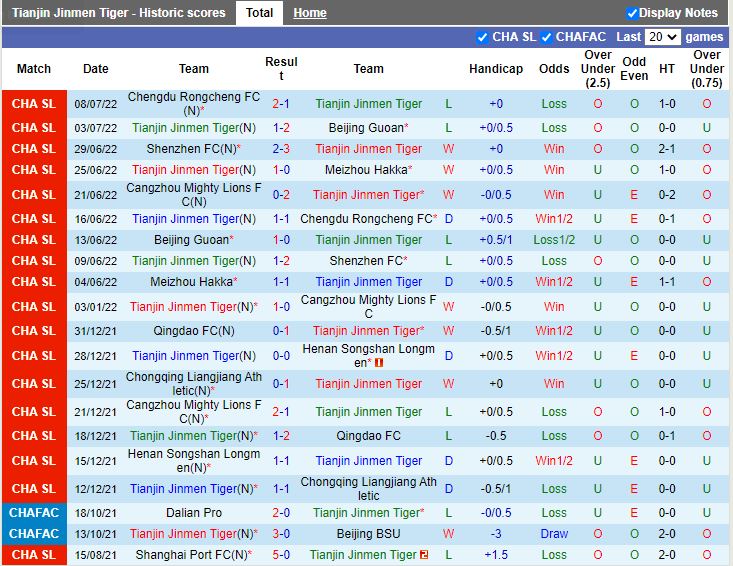The image size is (733, 566).
Task: Open the Dalian Pro team link
Action: [x=194, y=513]
